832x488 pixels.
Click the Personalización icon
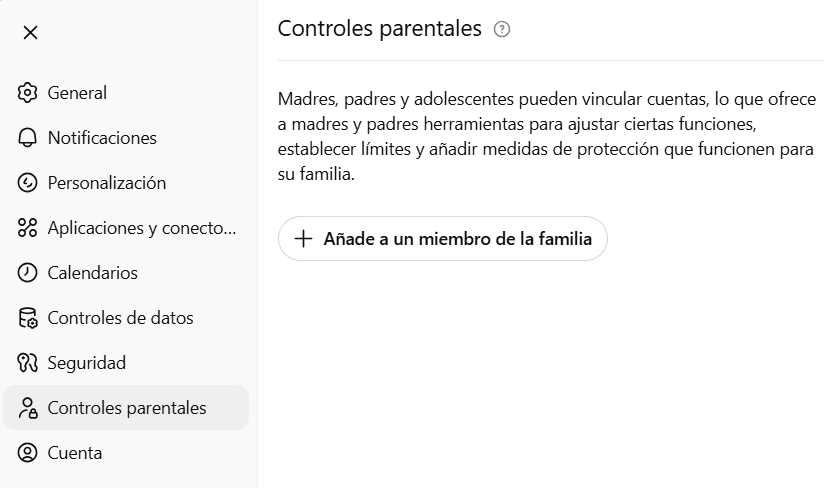click(28, 183)
